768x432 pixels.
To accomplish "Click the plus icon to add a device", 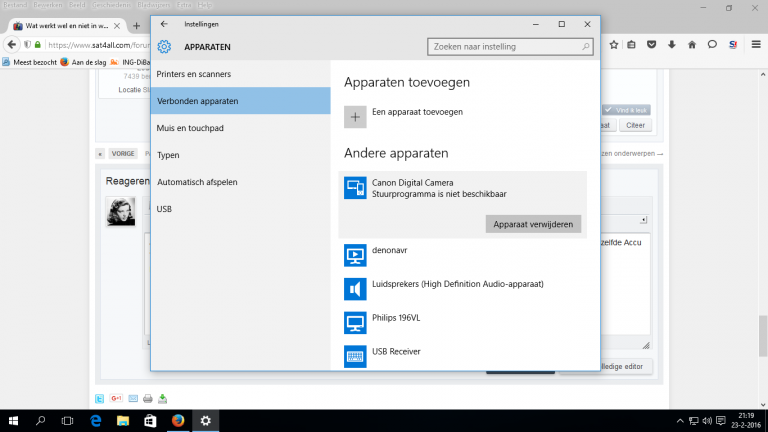I will (x=355, y=116).
